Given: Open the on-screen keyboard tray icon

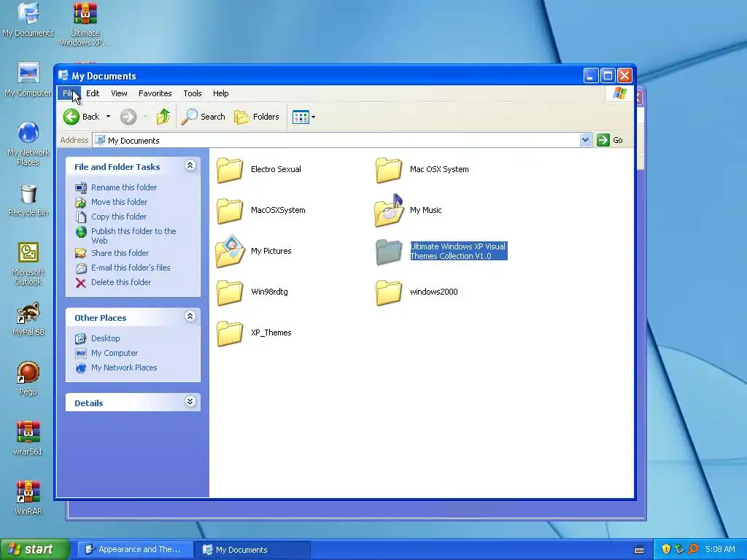Looking at the screenshot, I should pos(639,550).
